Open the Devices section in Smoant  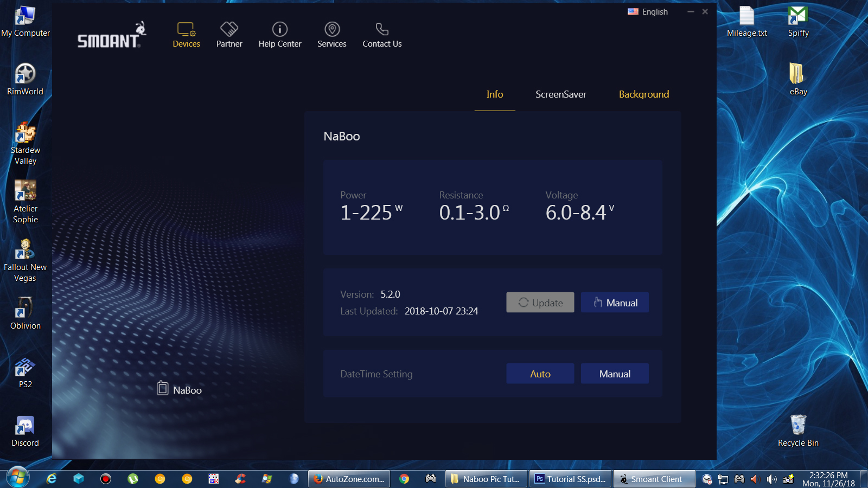(186, 35)
